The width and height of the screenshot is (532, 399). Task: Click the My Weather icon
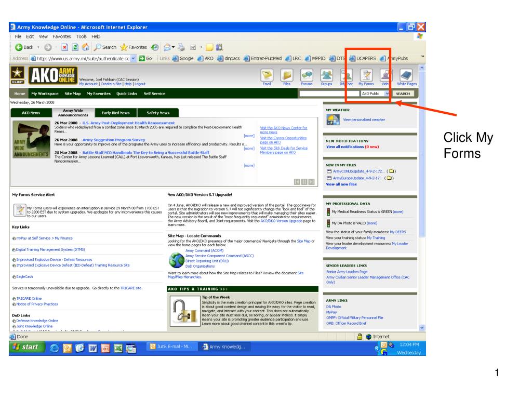point(332,119)
